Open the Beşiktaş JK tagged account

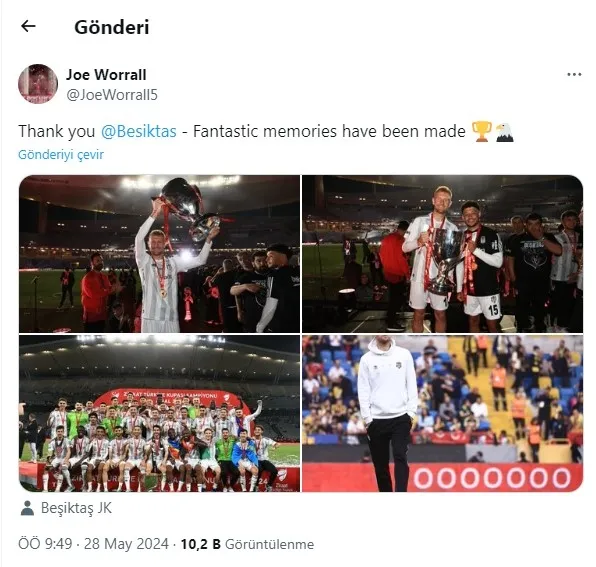[76, 508]
